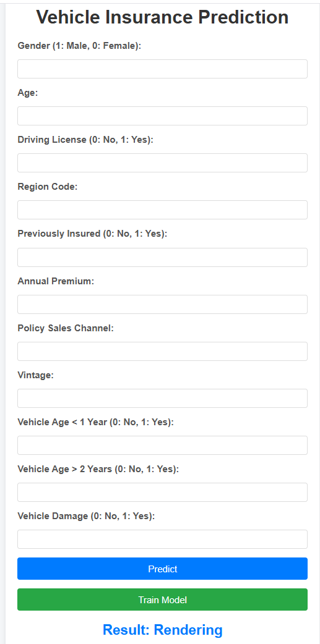Click the green Train Model button
The width and height of the screenshot is (320, 644).
coord(162,600)
